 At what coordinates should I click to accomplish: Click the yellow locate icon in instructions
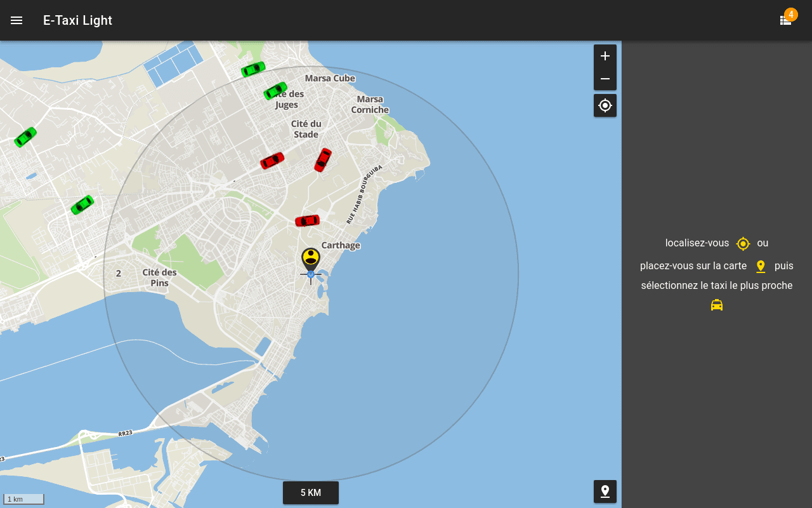[x=743, y=243]
